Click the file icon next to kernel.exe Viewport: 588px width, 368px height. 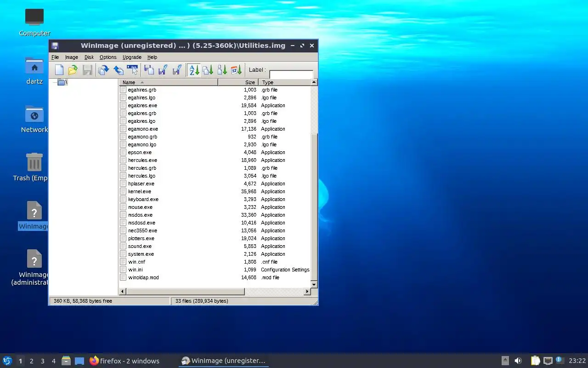coord(123,191)
